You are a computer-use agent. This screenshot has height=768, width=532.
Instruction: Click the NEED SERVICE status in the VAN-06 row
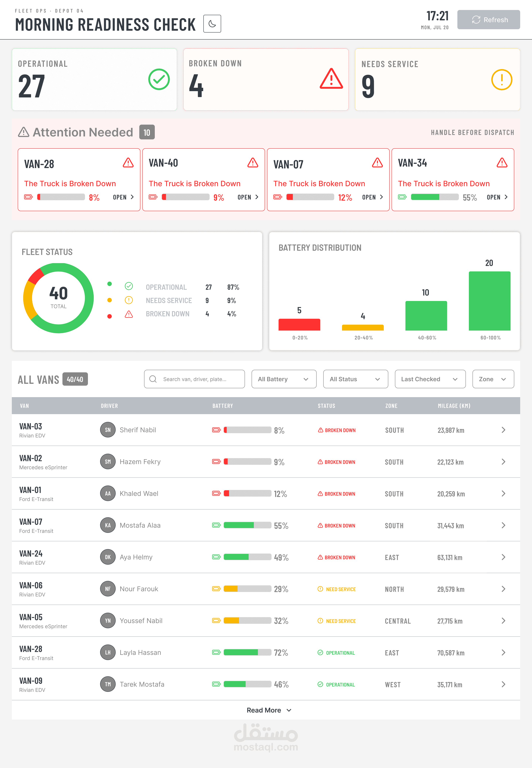pyautogui.click(x=337, y=589)
